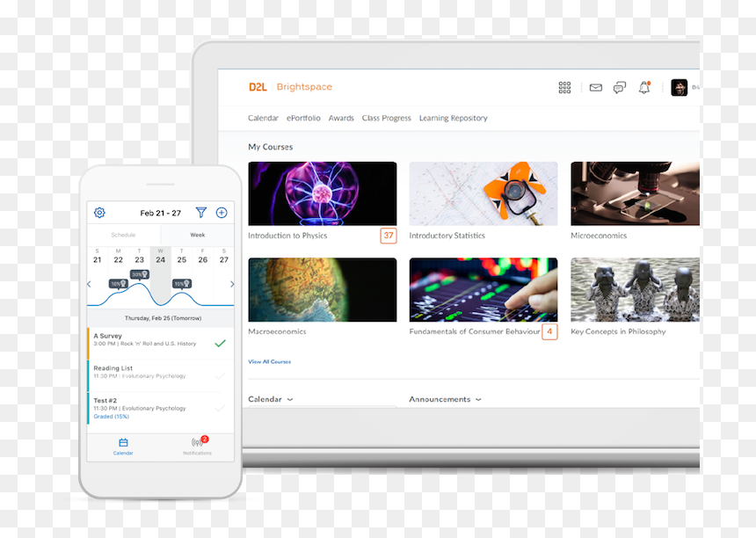This screenshot has height=538, width=756.
Task: Open the notifications bell icon
Action: pyautogui.click(x=644, y=87)
